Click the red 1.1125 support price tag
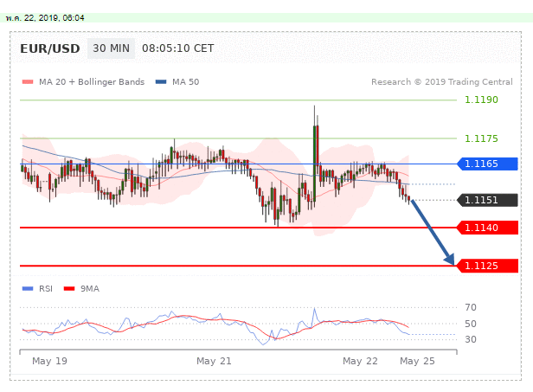Image resolution: width=533 pixels, height=392 pixels. click(x=487, y=266)
